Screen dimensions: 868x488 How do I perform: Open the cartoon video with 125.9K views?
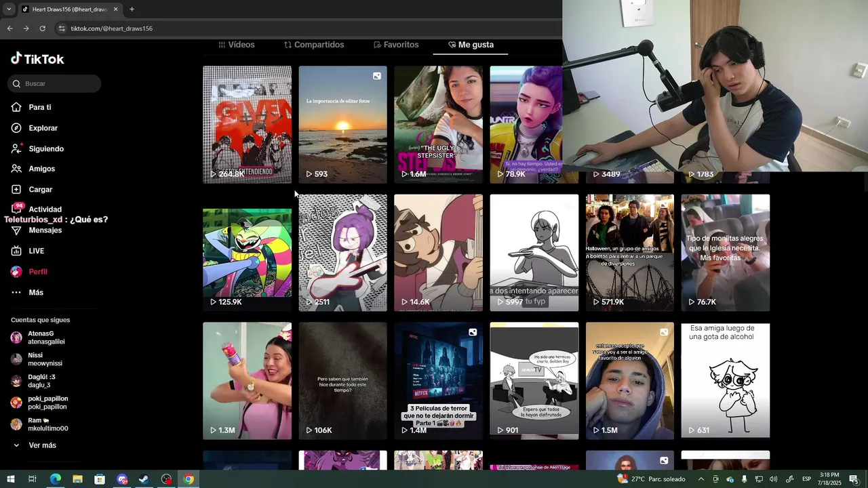point(247,253)
